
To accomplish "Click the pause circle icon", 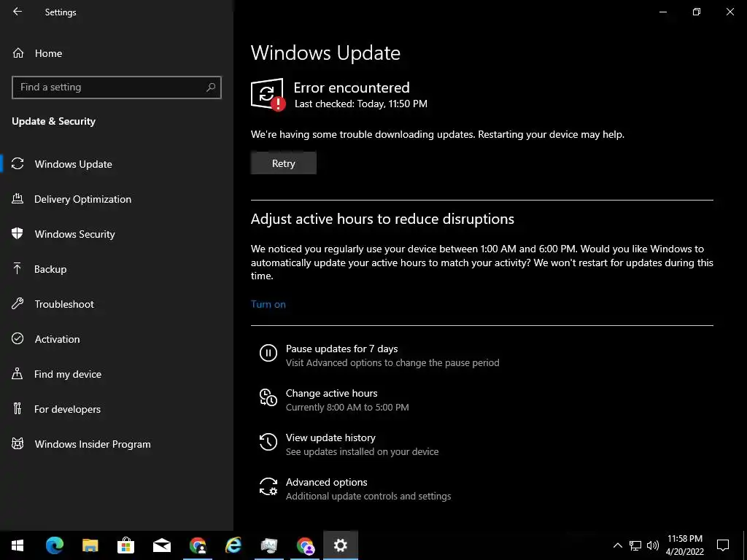I will [x=268, y=354].
